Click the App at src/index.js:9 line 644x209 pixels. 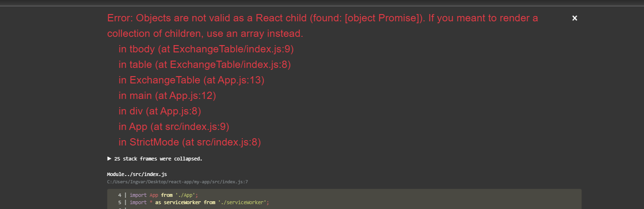[173, 127]
